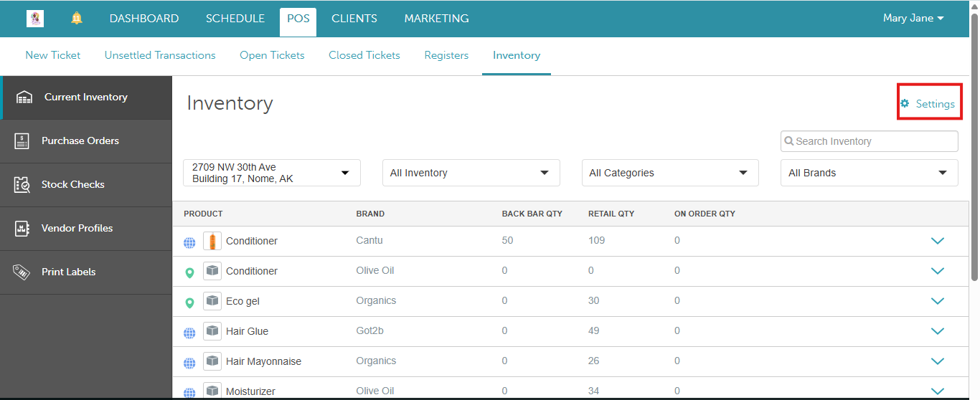Click the PRODUCT column header

[x=203, y=214]
